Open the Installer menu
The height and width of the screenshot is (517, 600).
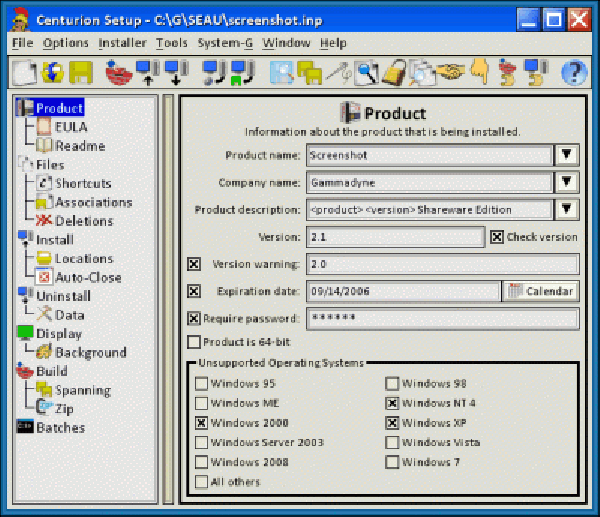(122, 43)
